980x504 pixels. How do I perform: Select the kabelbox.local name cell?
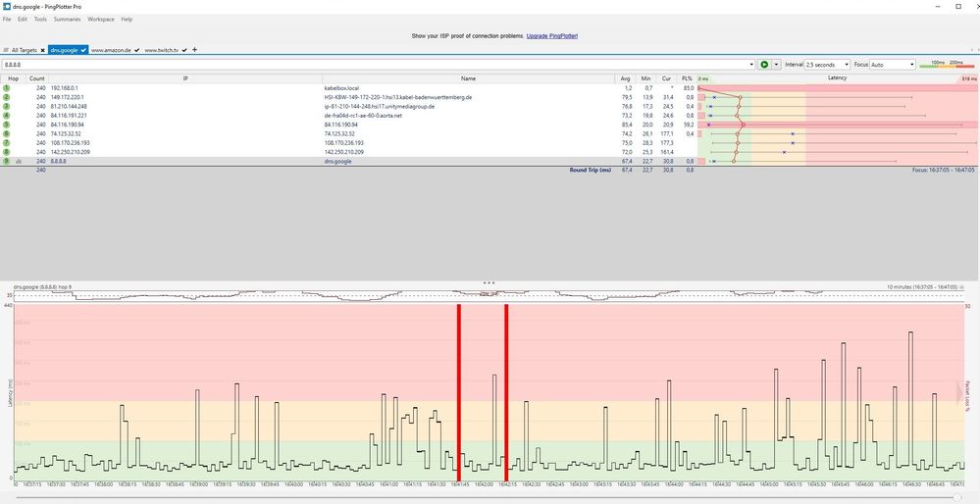(342, 88)
